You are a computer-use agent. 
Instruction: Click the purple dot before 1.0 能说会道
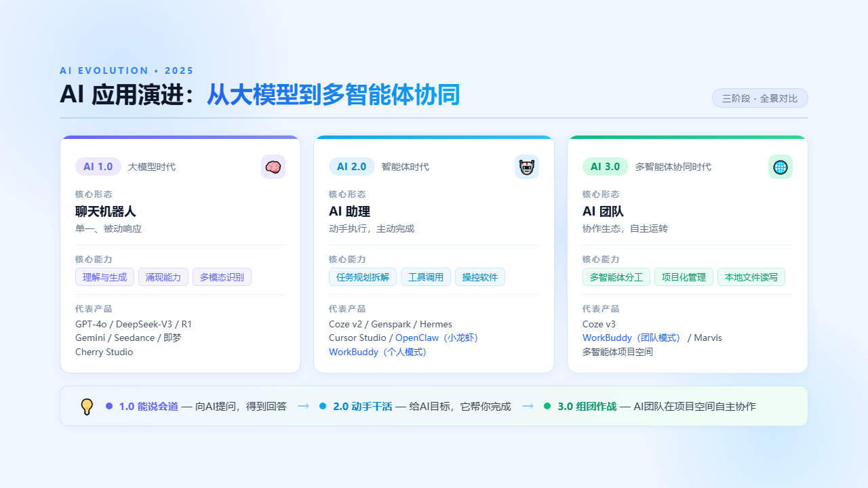pyautogui.click(x=109, y=406)
